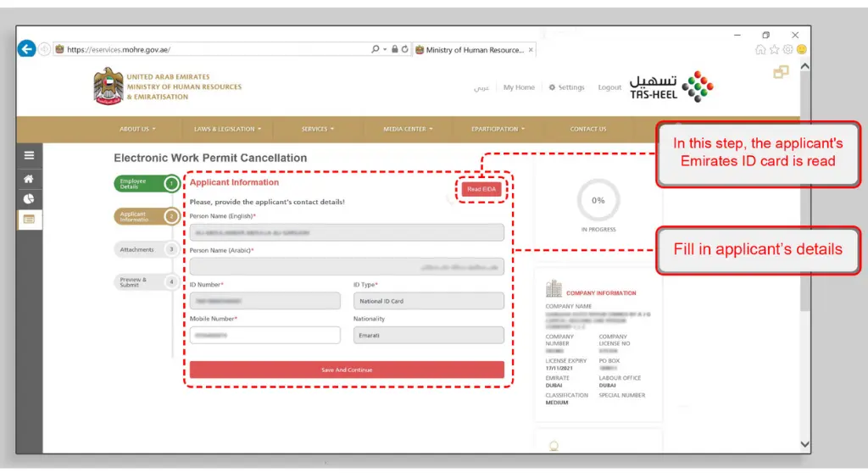Screen dimensions: 868x473
Task: Open Contact Us menu item
Action: click(x=588, y=129)
